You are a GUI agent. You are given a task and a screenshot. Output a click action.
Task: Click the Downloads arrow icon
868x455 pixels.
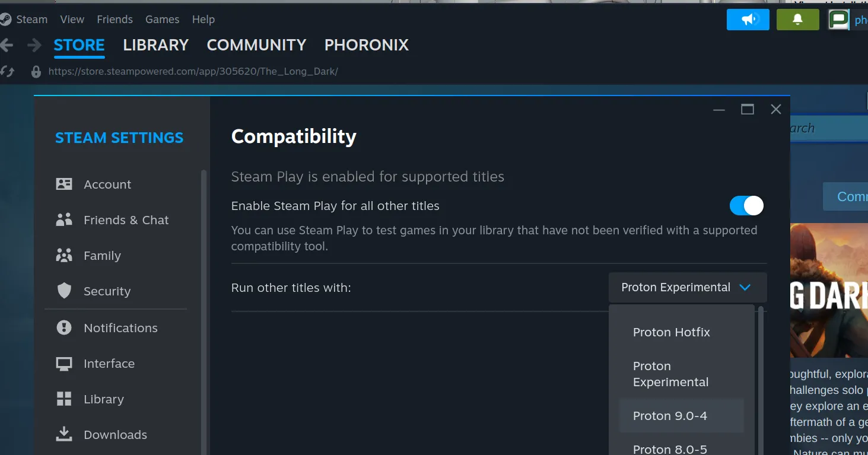64,434
